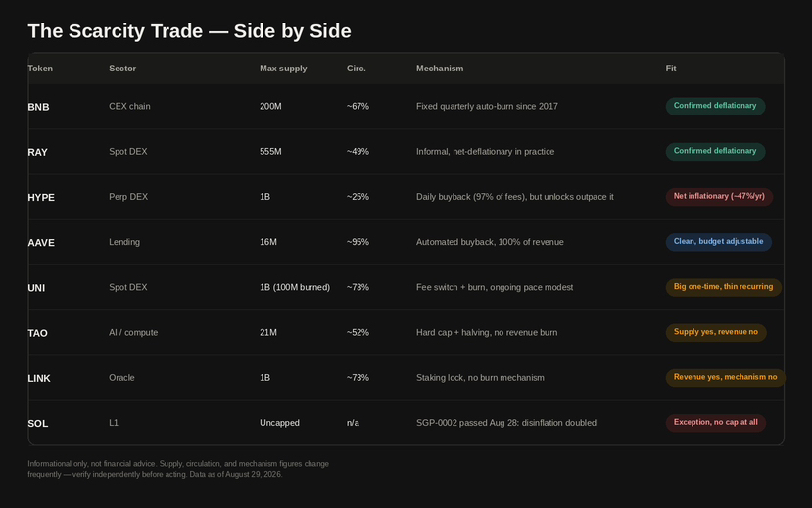Click the Token column header
812x508 pixels.
[40, 69]
